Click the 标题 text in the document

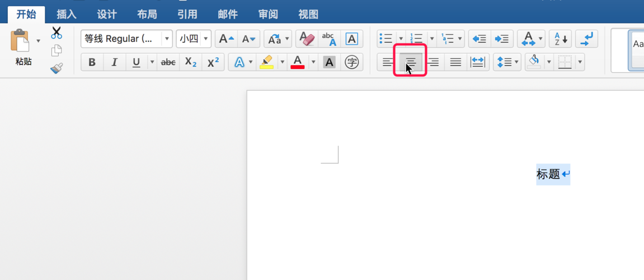[548, 174]
